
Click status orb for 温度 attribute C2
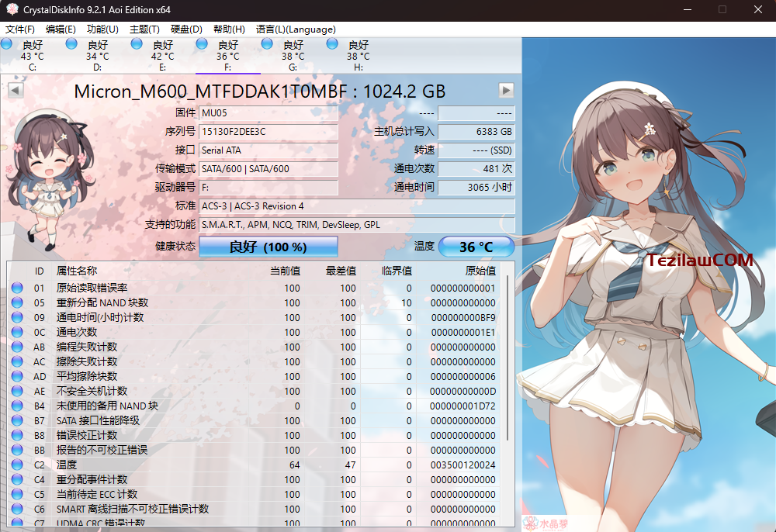(17, 465)
